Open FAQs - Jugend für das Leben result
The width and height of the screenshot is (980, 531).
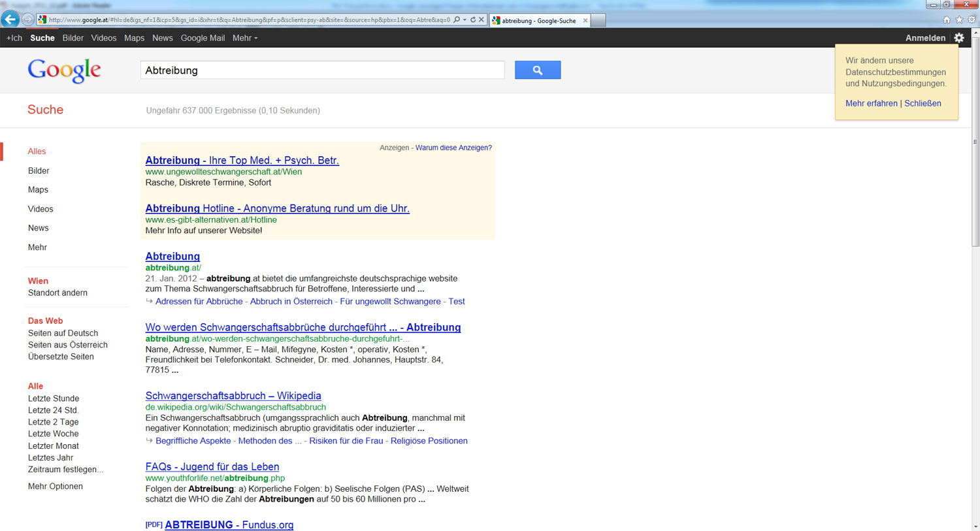click(212, 466)
